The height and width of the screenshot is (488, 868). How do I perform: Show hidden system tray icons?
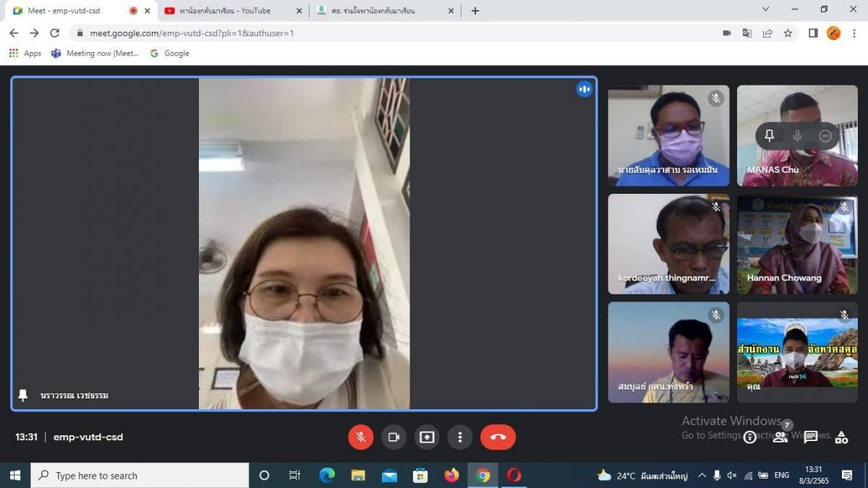(702, 476)
